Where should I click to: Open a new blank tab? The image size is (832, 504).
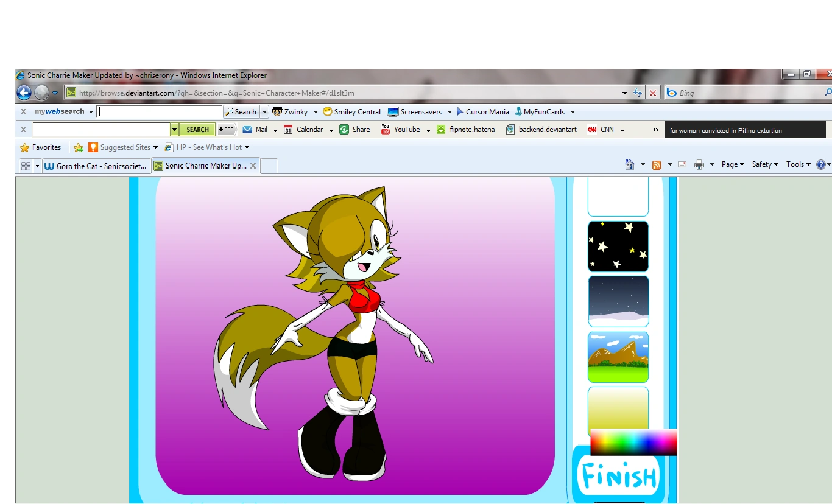click(x=269, y=166)
